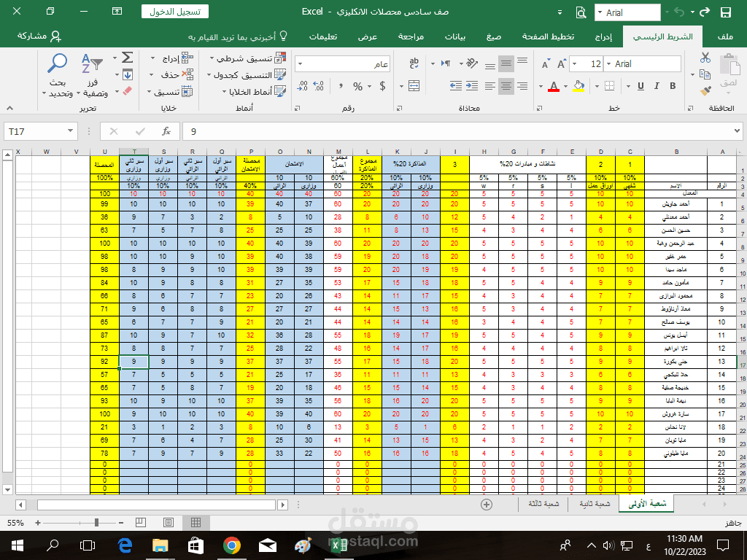Open Format as Table menu

[x=247, y=75]
